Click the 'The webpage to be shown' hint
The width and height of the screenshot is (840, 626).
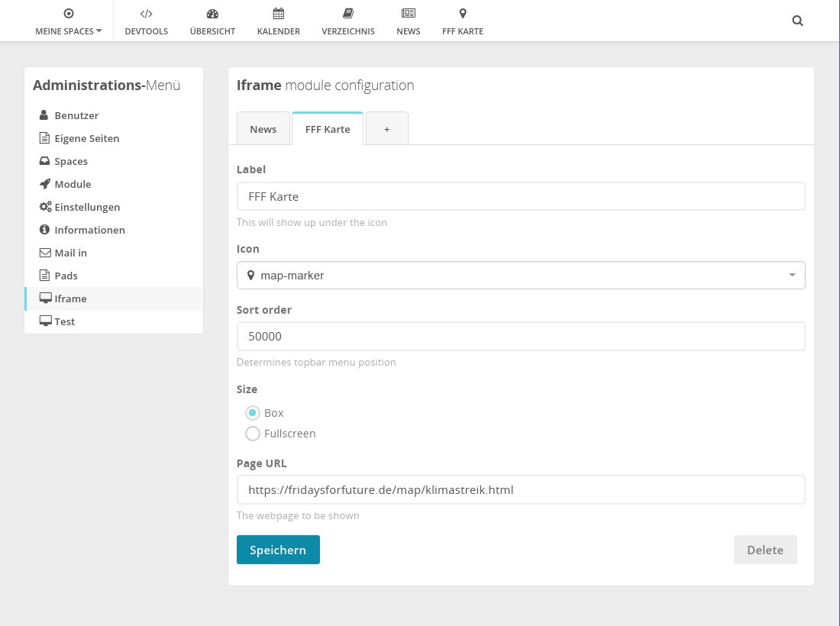298,516
